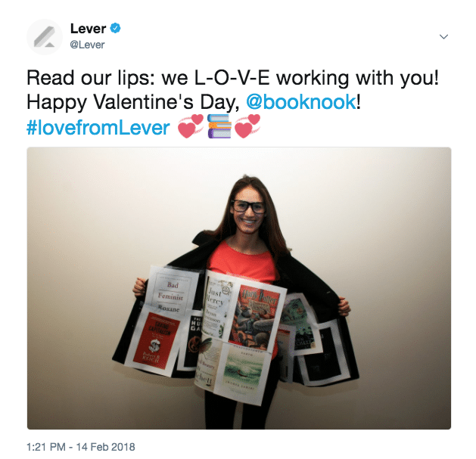The width and height of the screenshot is (476, 459).
Task: Click the green ocean book cover
Action: tap(243, 370)
